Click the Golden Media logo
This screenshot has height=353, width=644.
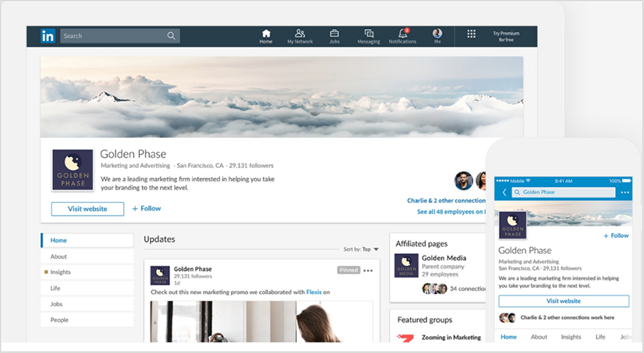coord(407,265)
